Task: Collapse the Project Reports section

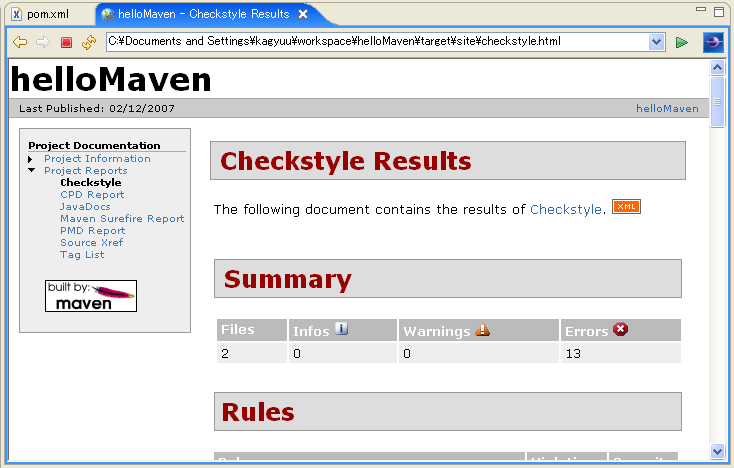Action: (31, 170)
